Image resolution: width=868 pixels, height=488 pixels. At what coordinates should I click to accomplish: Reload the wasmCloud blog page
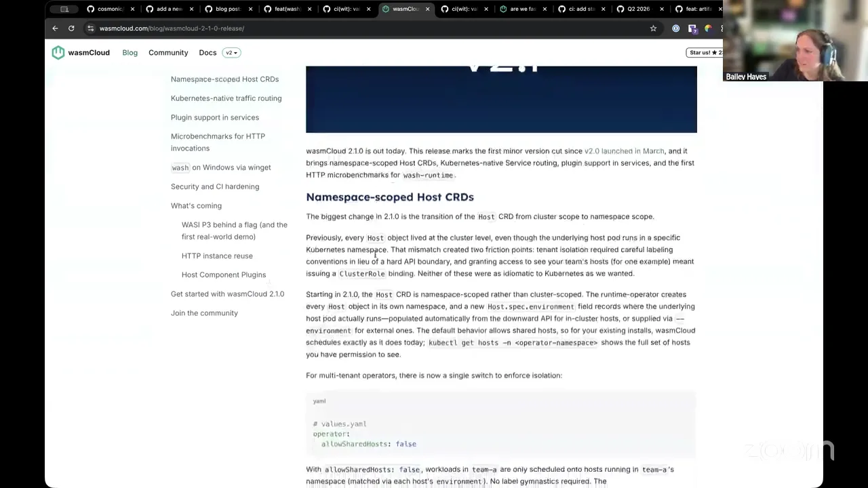(x=71, y=28)
